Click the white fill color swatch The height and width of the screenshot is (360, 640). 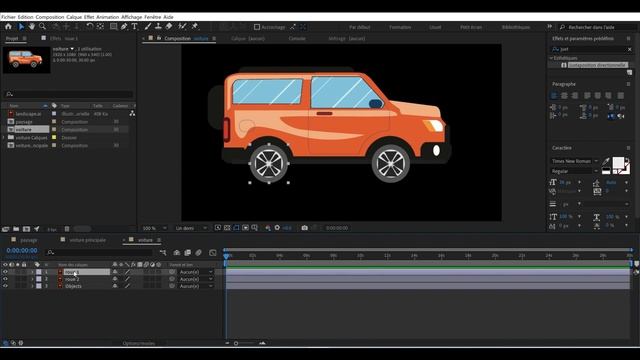[x=618, y=162]
